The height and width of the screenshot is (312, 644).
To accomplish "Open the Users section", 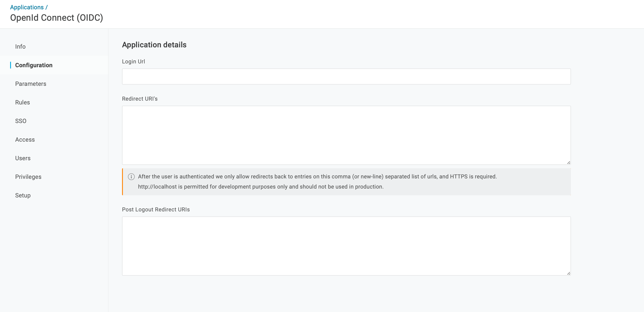I will point(23,158).
